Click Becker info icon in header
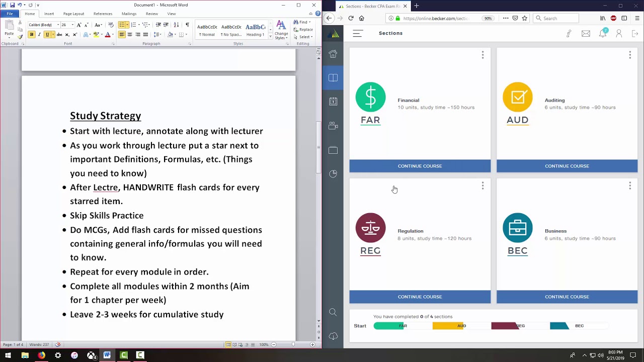644x362 pixels. (569, 34)
